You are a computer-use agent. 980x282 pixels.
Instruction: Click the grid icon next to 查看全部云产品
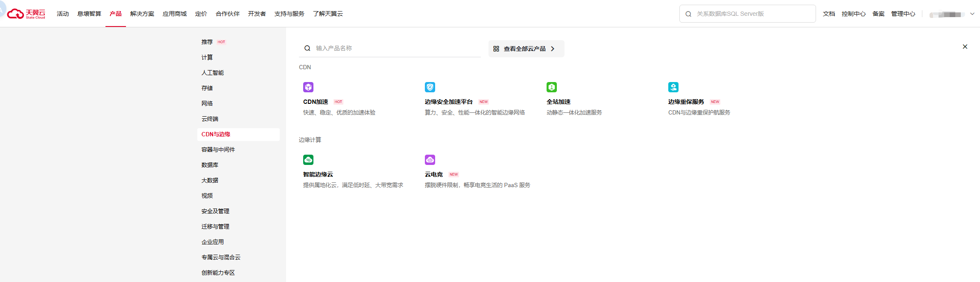click(x=496, y=49)
